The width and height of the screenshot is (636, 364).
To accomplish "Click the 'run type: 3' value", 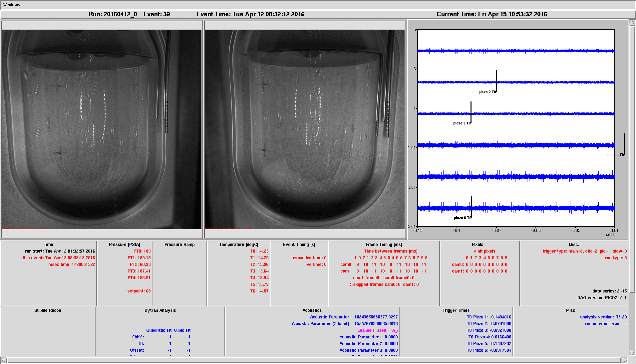I will point(616,258).
